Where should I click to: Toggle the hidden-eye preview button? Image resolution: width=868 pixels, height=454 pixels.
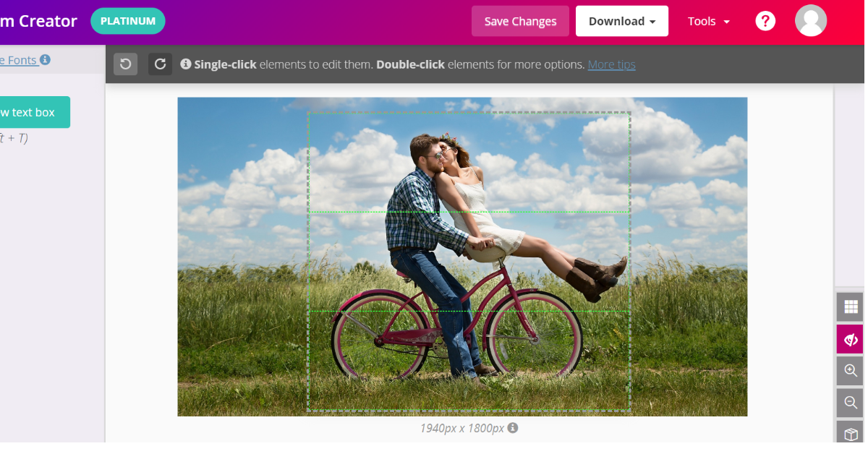850,339
